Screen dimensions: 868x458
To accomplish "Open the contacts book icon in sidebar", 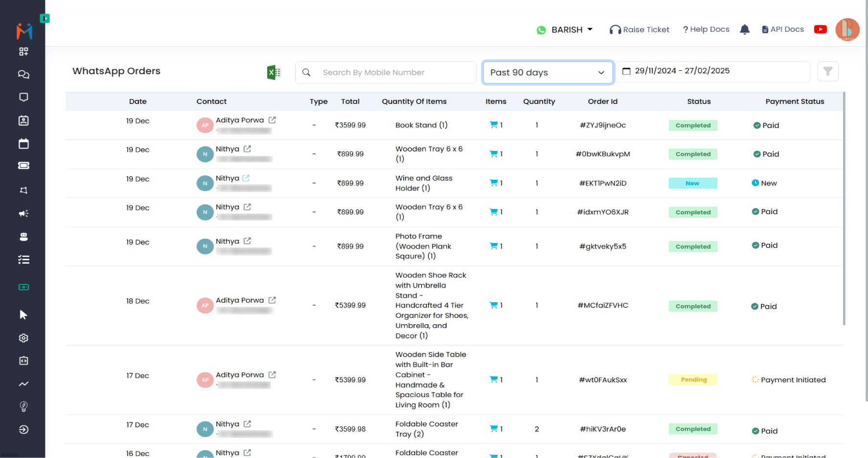I will (23, 121).
